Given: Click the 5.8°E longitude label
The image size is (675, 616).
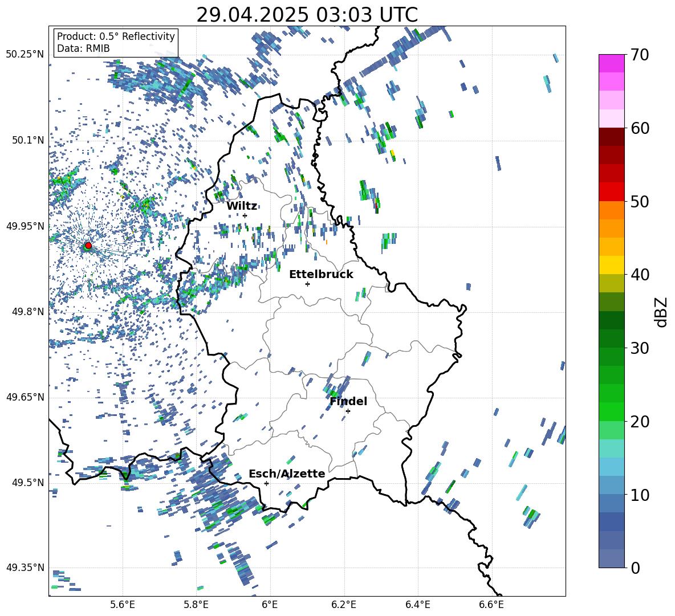Looking at the screenshot, I should click(x=196, y=605).
